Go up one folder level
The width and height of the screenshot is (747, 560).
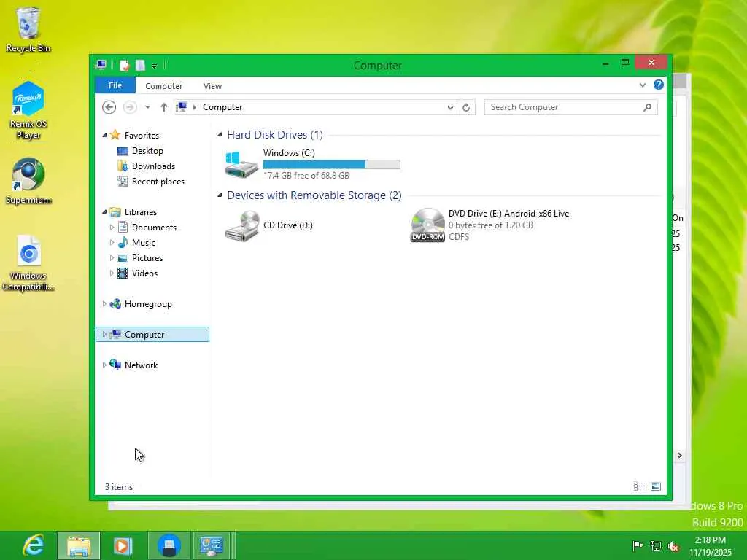click(x=164, y=107)
